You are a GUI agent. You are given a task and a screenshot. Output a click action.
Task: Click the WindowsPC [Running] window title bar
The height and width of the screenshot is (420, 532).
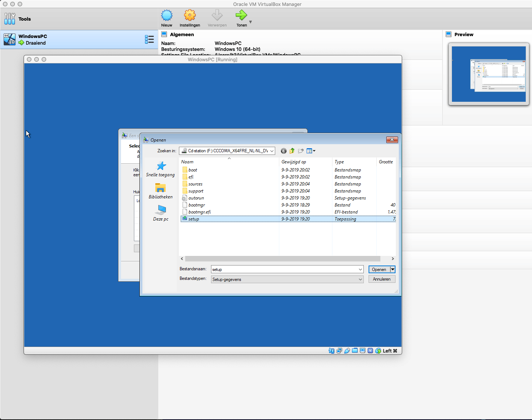(x=213, y=59)
